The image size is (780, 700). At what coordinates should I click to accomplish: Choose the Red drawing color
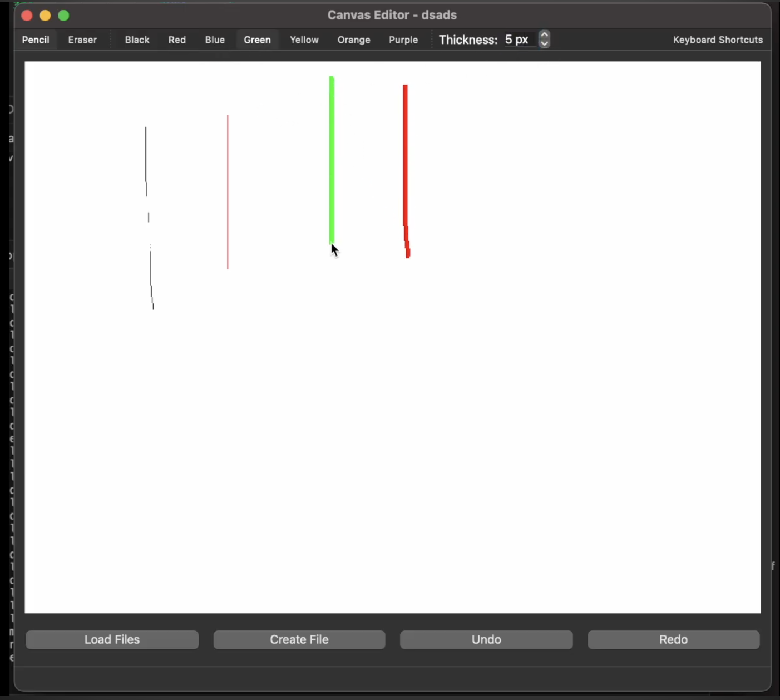176,40
